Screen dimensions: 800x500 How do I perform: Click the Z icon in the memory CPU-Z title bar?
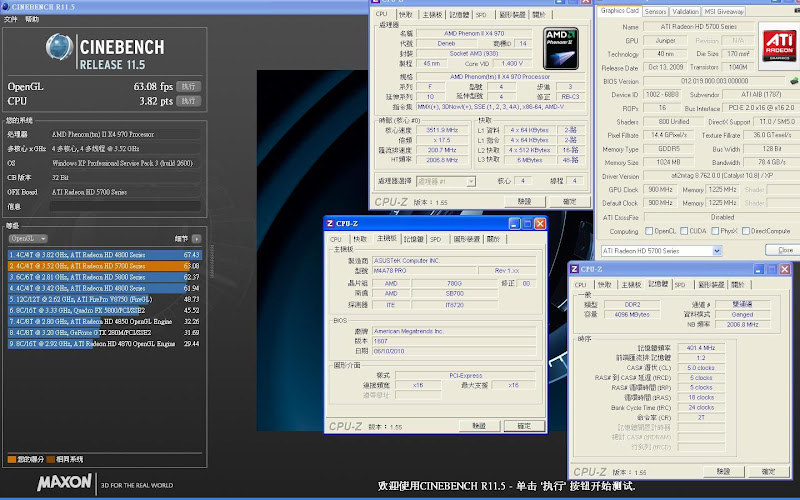click(x=574, y=269)
